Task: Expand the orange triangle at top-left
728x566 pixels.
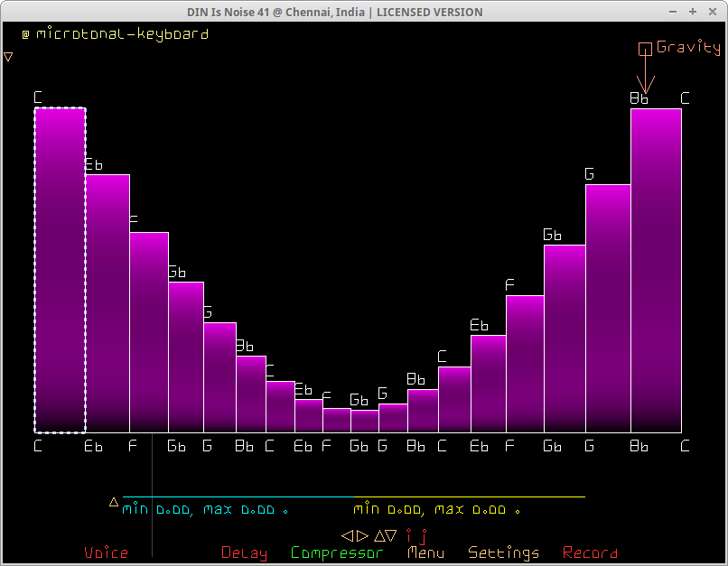Action: [8, 57]
